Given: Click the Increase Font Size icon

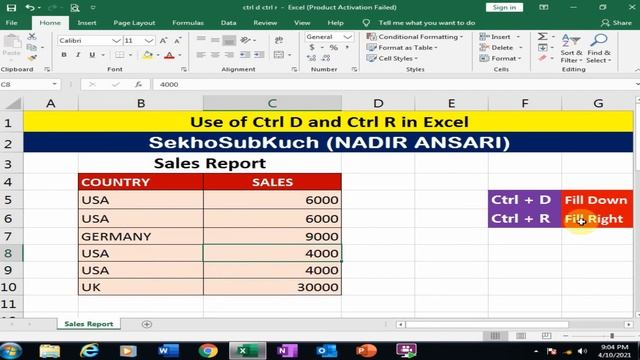Looking at the screenshot, I should point(163,40).
